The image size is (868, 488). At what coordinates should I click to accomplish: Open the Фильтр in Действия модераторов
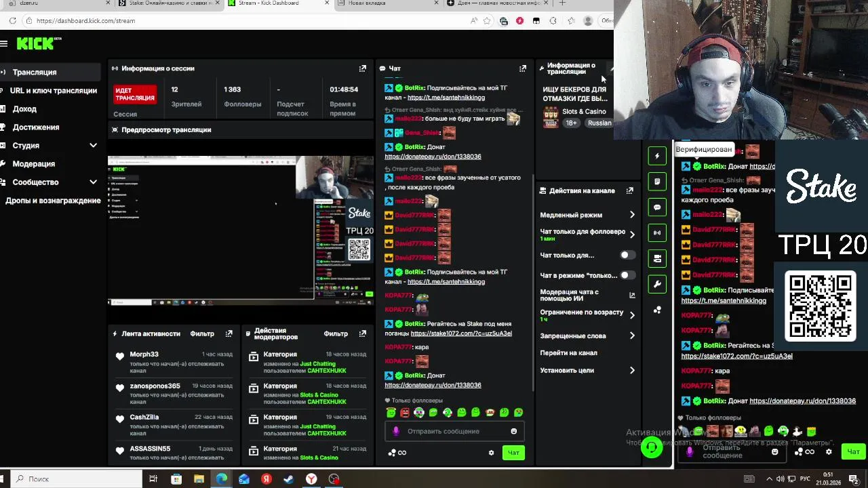[x=336, y=333]
